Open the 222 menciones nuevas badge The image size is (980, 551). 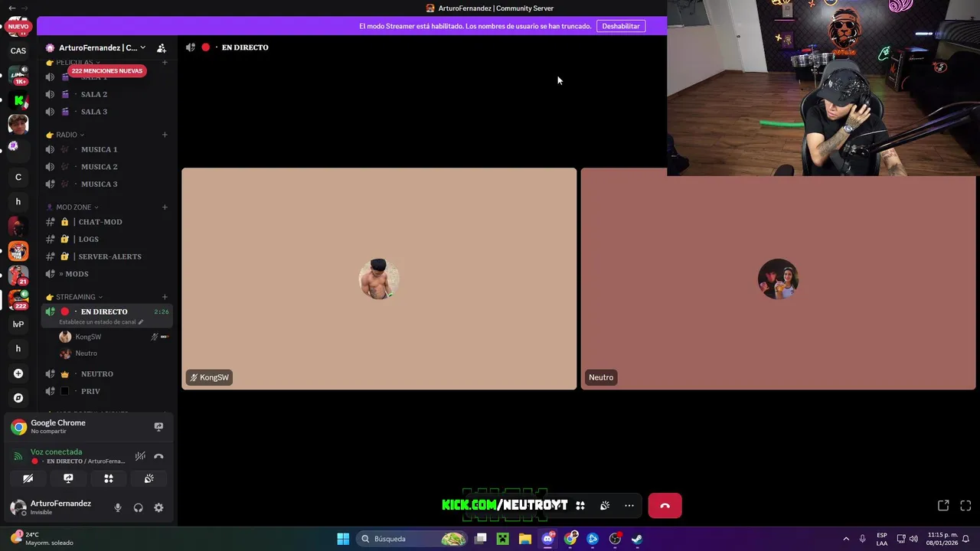pyautogui.click(x=107, y=70)
